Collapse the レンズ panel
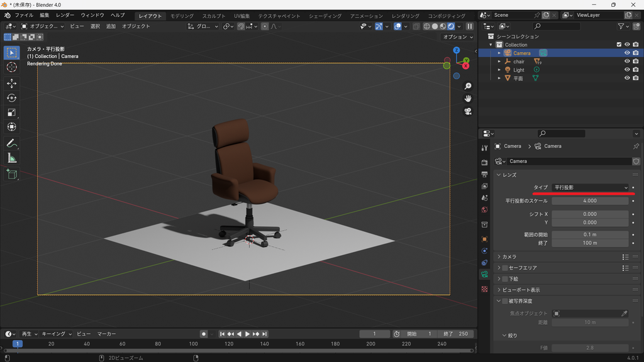 (x=499, y=175)
